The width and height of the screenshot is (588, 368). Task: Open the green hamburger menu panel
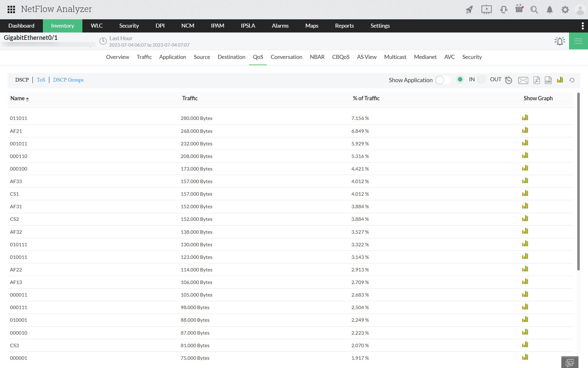(578, 41)
